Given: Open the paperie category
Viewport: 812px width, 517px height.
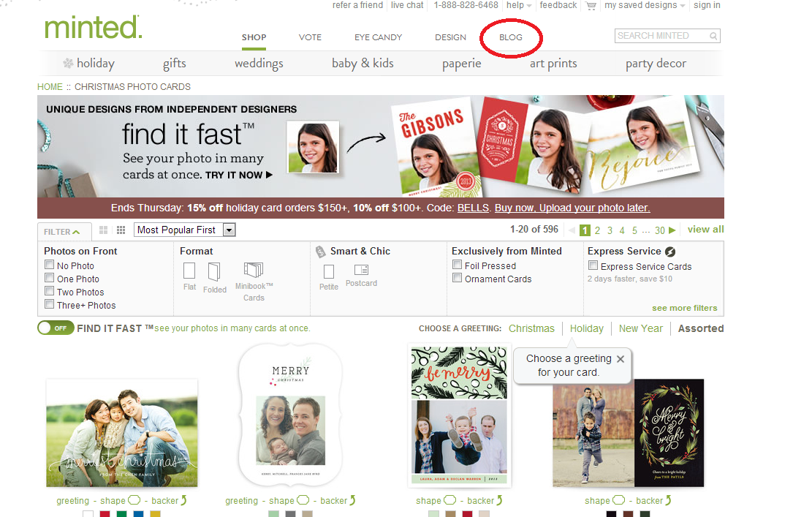Looking at the screenshot, I should click(461, 64).
